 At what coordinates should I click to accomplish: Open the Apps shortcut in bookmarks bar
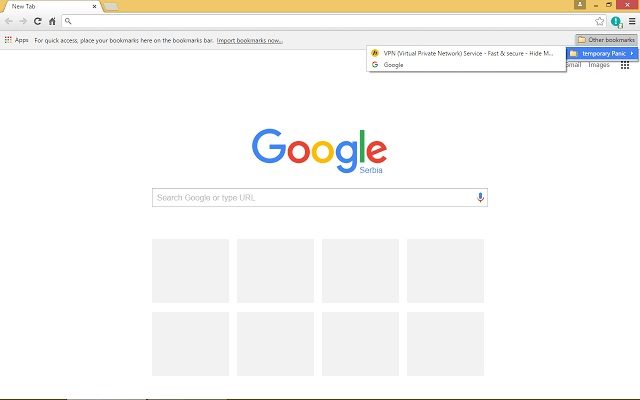pyautogui.click(x=16, y=40)
